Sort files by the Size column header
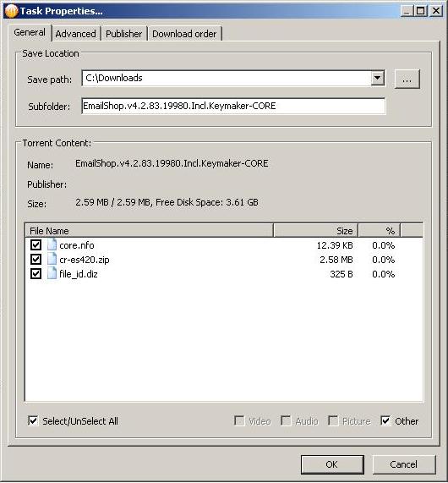 click(x=315, y=231)
